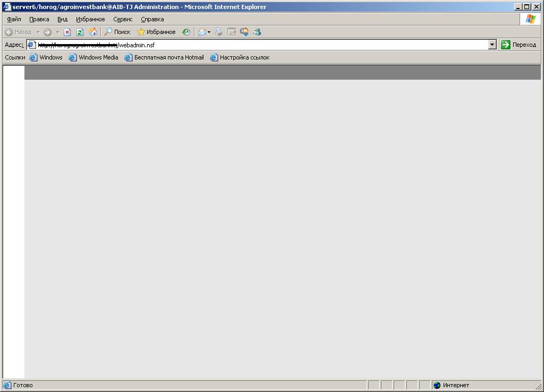Maximize the Internet Explorer window
The height and width of the screenshot is (392, 544).
[x=526, y=6]
